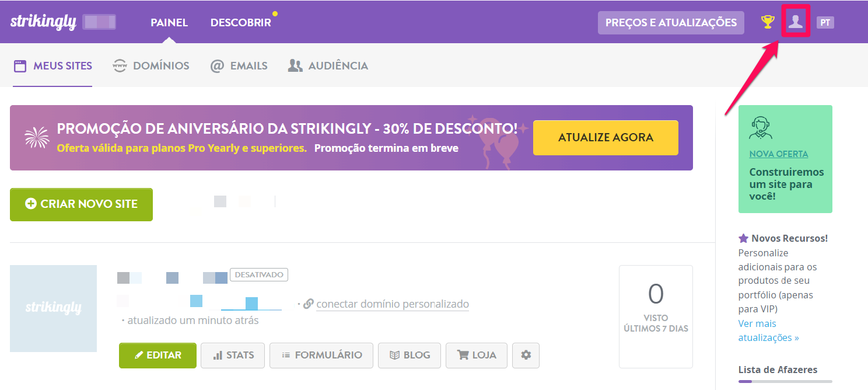Click the conectar domínio personalizado link
The image size is (868, 390).
(x=393, y=304)
